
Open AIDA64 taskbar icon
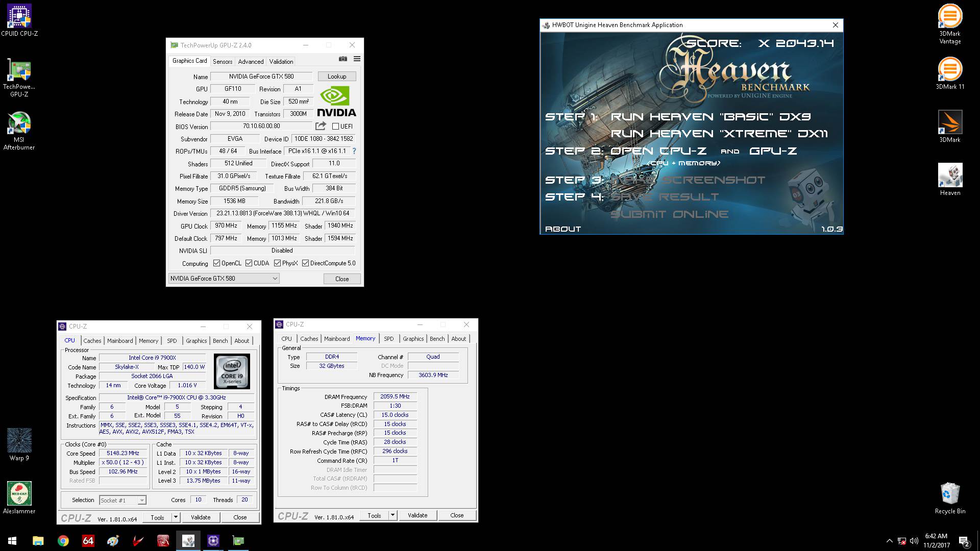pos(88,541)
